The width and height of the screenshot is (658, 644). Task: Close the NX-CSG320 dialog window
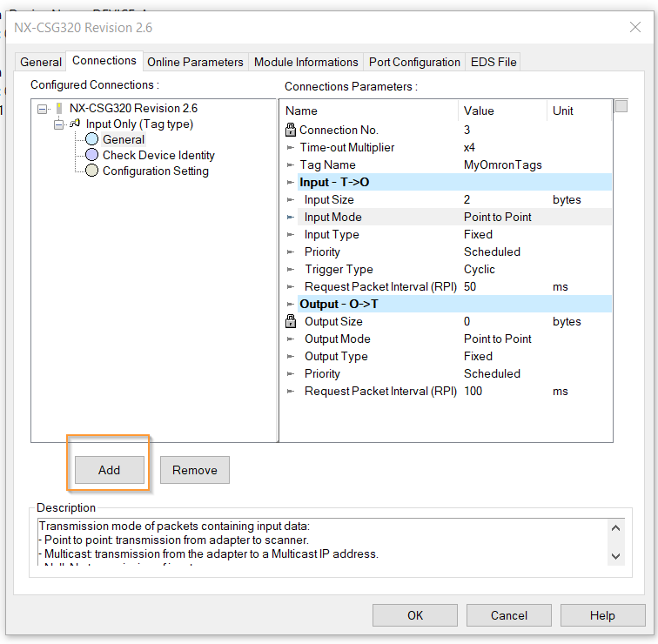pyautogui.click(x=635, y=27)
